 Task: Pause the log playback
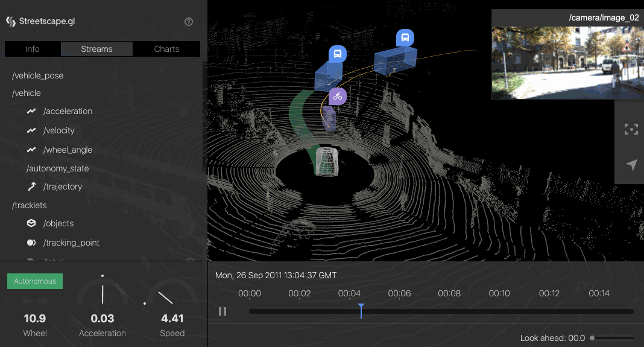pyautogui.click(x=223, y=311)
